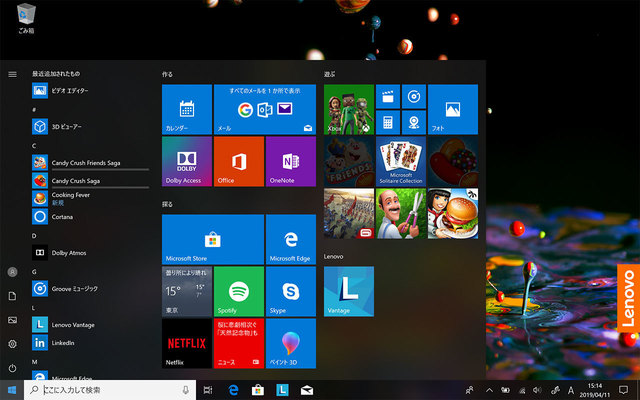Select Candy Crush Friends Saga list entry

(x=91, y=162)
